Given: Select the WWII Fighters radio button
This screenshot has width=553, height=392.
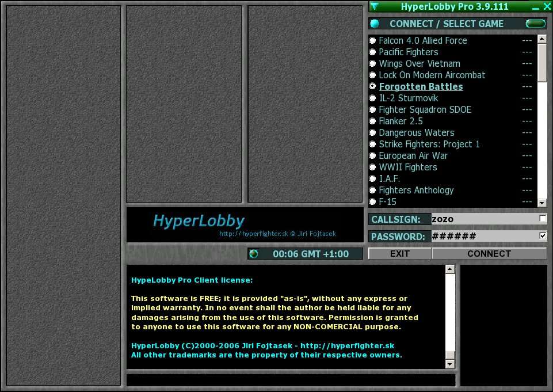Looking at the screenshot, I should pos(372,168).
